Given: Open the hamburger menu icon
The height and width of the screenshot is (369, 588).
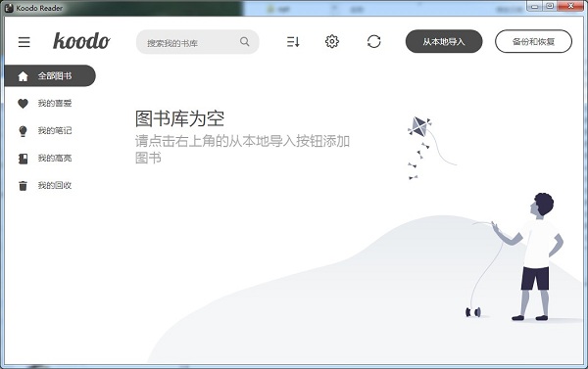Looking at the screenshot, I should (24, 42).
